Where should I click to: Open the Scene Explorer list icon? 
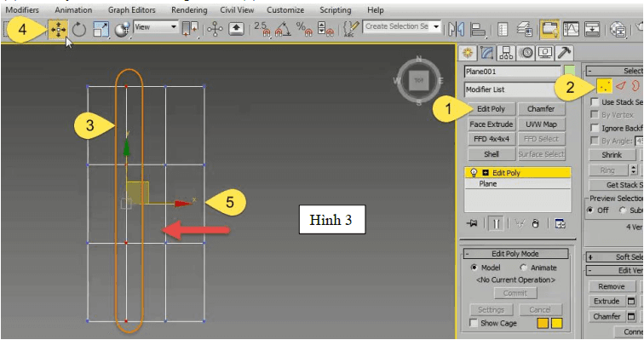pyautogui.click(x=503, y=29)
